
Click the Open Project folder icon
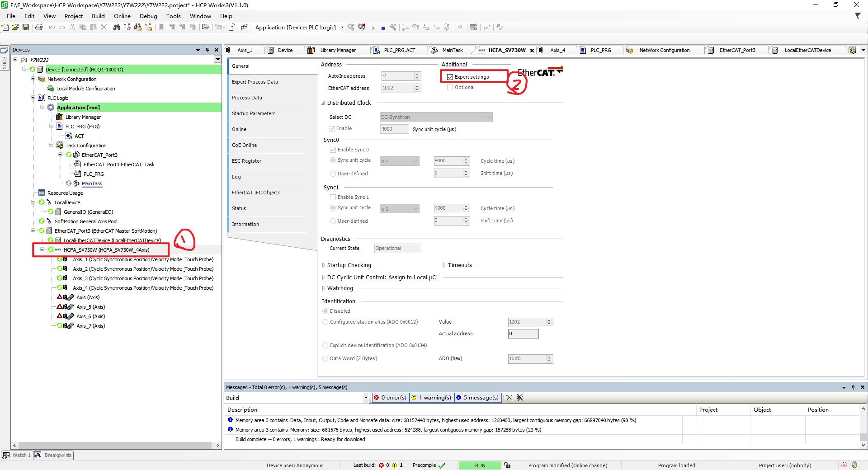(15, 27)
